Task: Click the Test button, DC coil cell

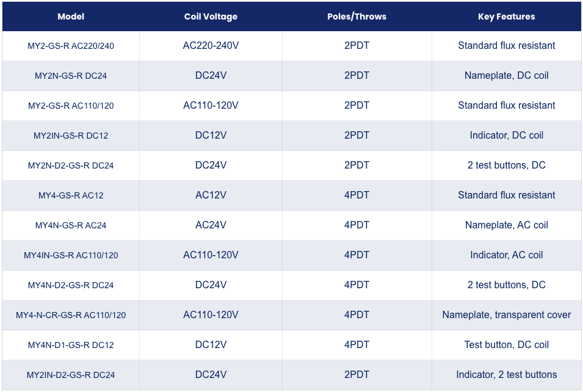Action: (x=507, y=345)
